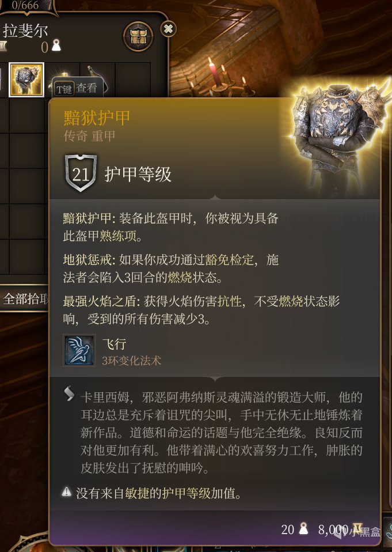Viewport: 392px width, 552px height.
Task: Open the 抗性 keyword in 最强火焰之盾
Action: coord(229,301)
